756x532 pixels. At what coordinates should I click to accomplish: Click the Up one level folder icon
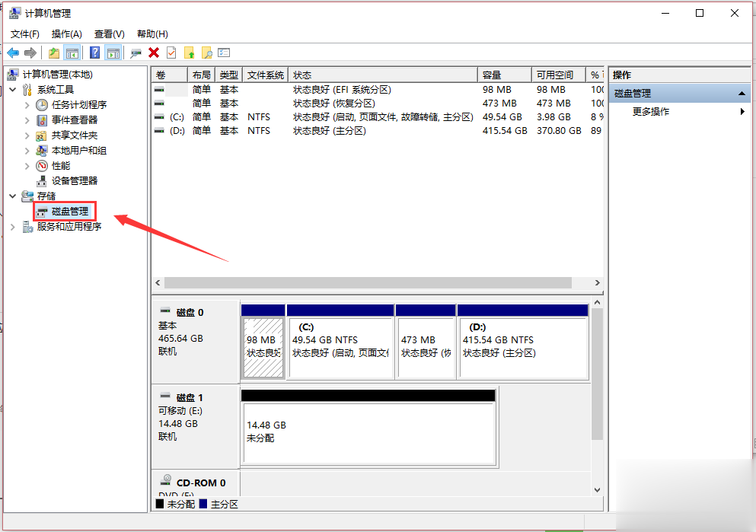pos(53,53)
